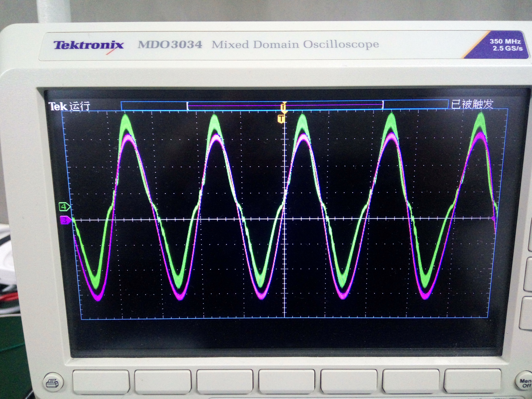Select the green channel 4 marker

(64, 207)
